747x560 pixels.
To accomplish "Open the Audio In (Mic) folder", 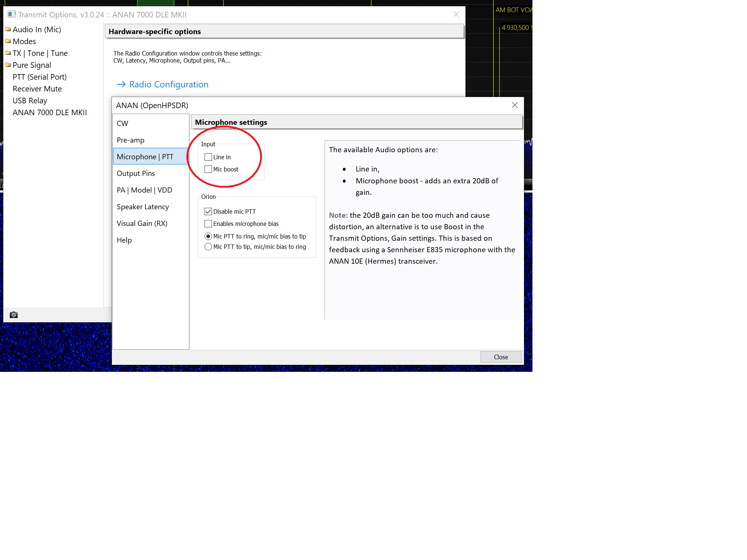I will point(37,30).
